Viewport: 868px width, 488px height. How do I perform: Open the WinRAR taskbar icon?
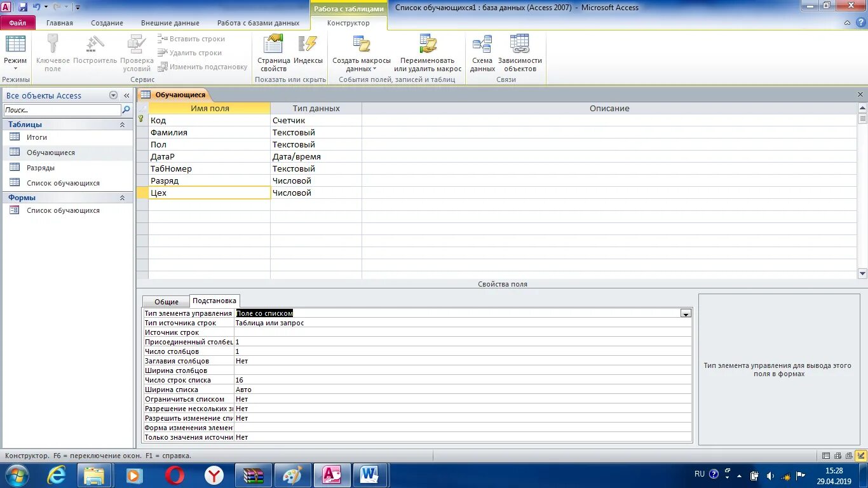click(254, 475)
